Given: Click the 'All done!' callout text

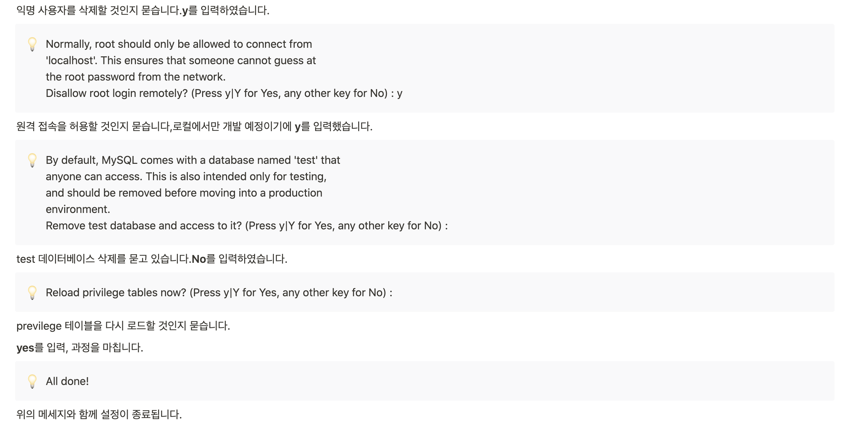Looking at the screenshot, I should coord(67,381).
